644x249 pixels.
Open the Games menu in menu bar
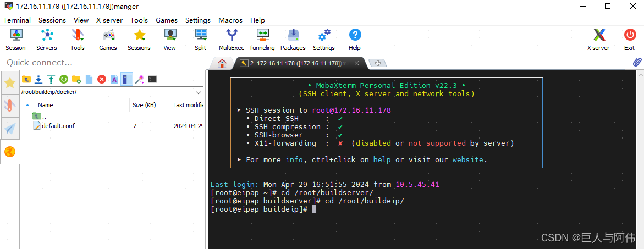coord(166,20)
